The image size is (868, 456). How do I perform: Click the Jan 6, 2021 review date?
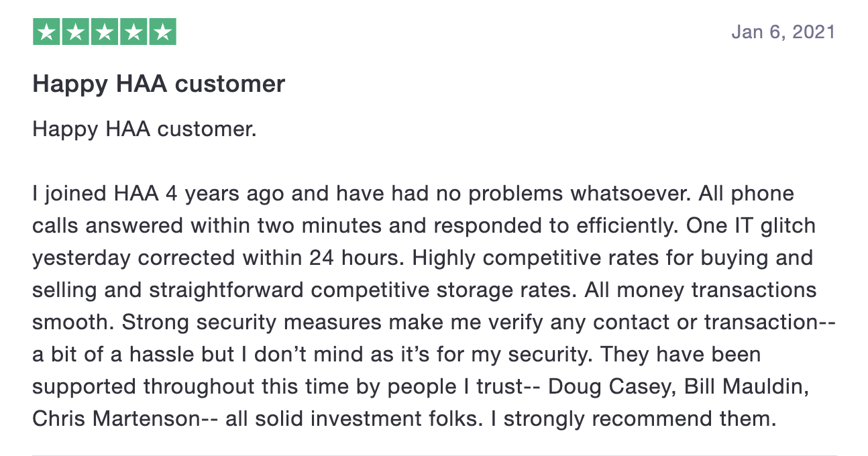(783, 32)
